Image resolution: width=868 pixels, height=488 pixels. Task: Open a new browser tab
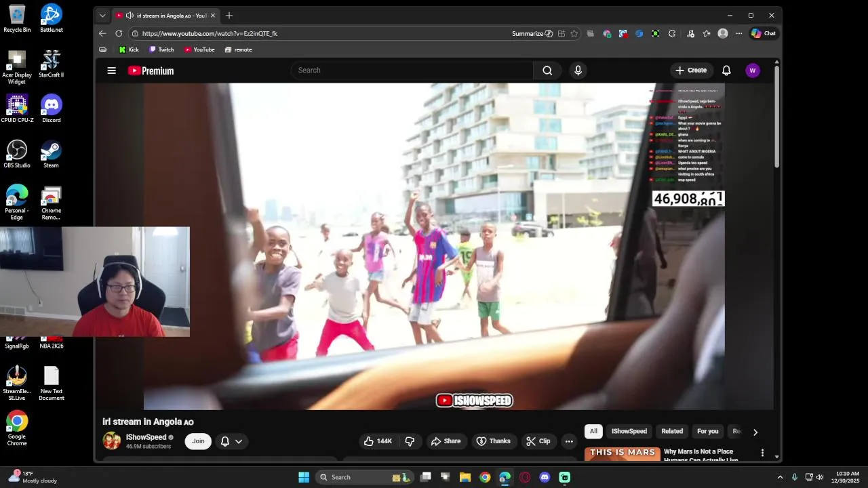pos(229,16)
